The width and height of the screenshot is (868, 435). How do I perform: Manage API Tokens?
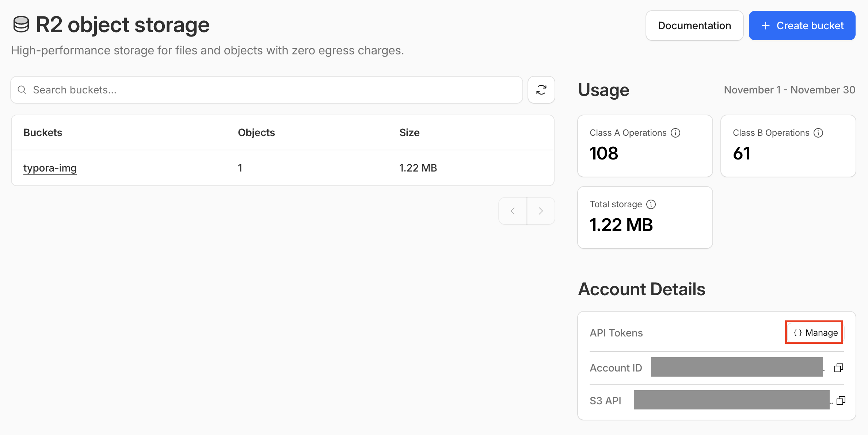point(815,332)
